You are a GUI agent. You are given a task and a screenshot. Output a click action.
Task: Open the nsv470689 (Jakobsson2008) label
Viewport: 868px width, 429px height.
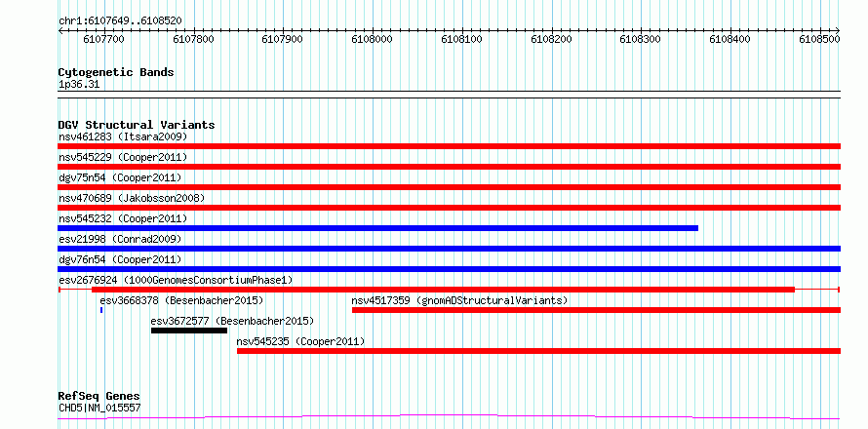(132, 198)
